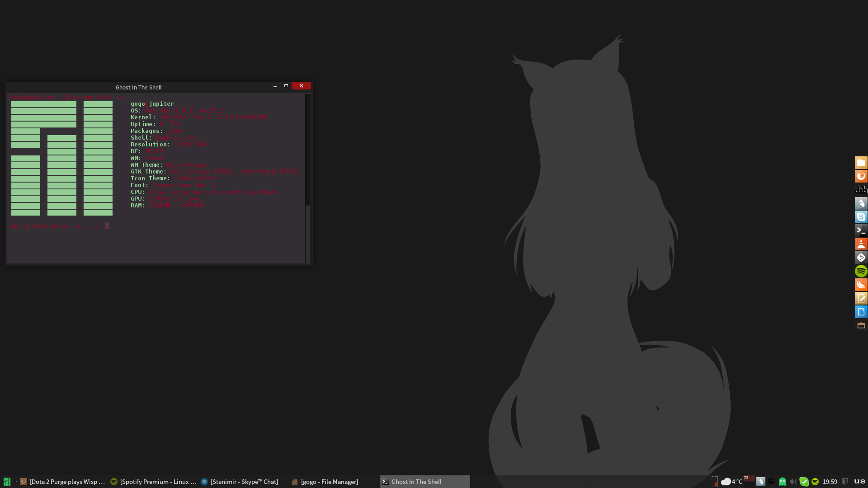Open the orange slice app dock icon
The width and height of the screenshot is (868, 488).
click(x=861, y=285)
